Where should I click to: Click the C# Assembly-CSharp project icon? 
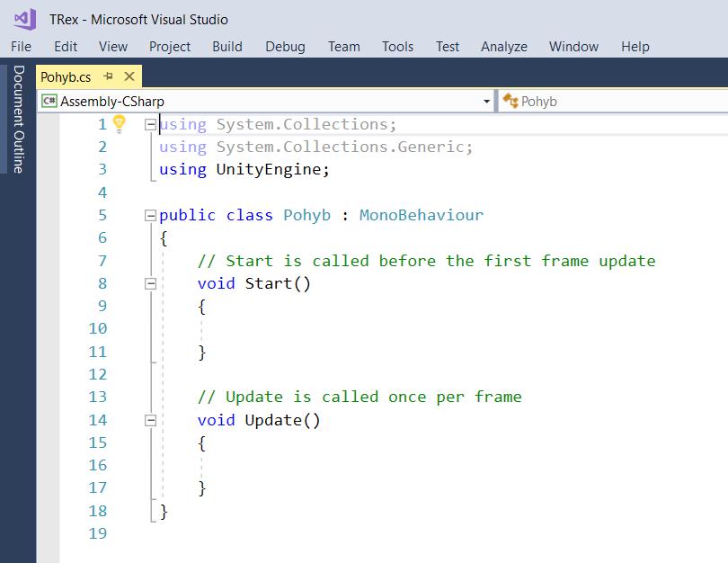(x=49, y=101)
